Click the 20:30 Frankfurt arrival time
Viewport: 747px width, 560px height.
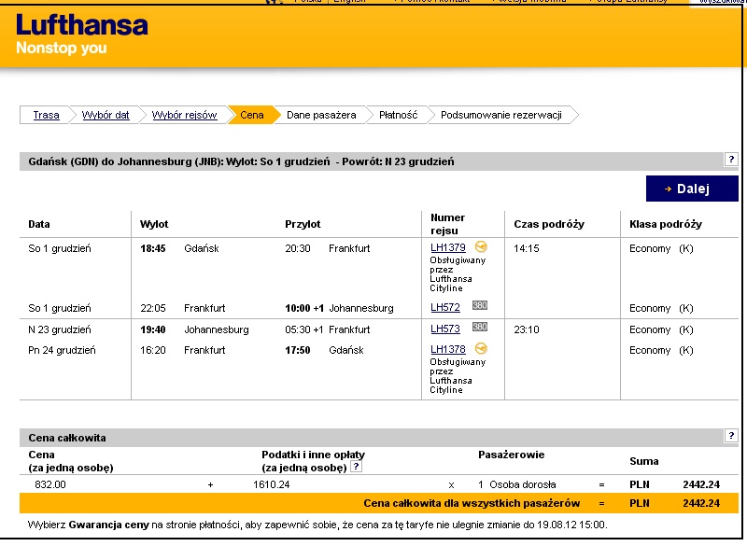point(298,248)
